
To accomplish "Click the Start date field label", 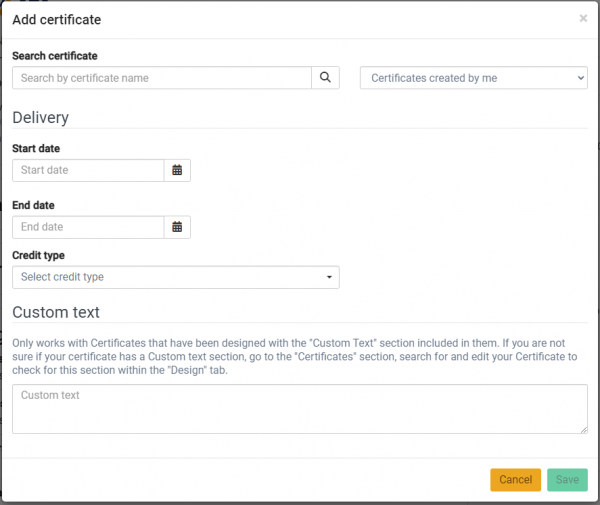I will point(36,149).
